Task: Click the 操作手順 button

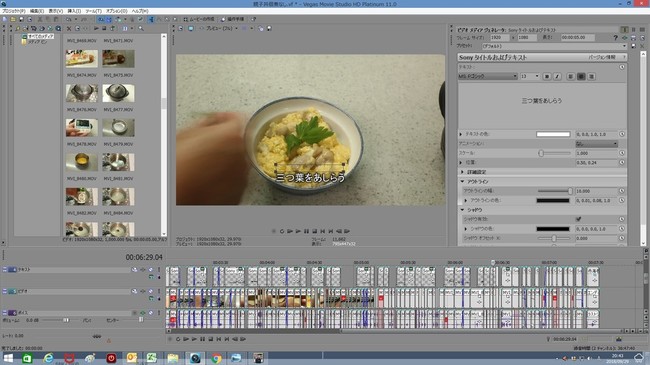Action: pos(232,19)
